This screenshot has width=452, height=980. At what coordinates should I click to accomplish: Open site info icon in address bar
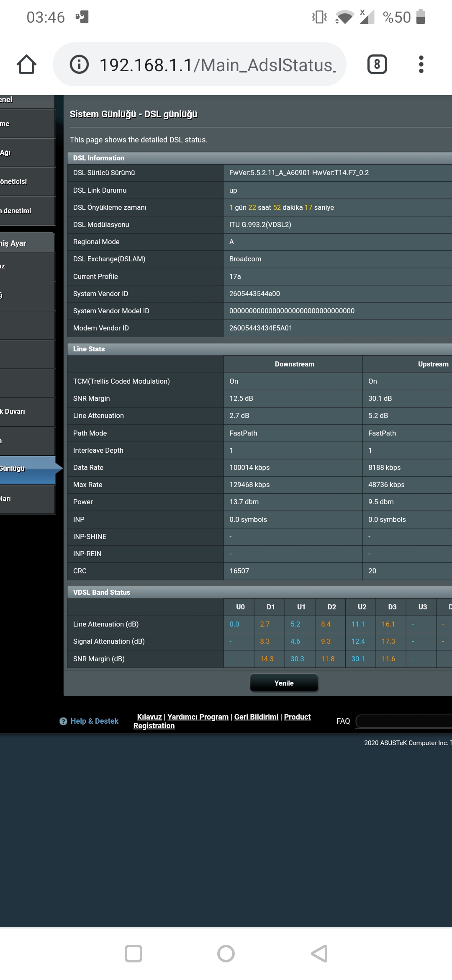point(79,64)
